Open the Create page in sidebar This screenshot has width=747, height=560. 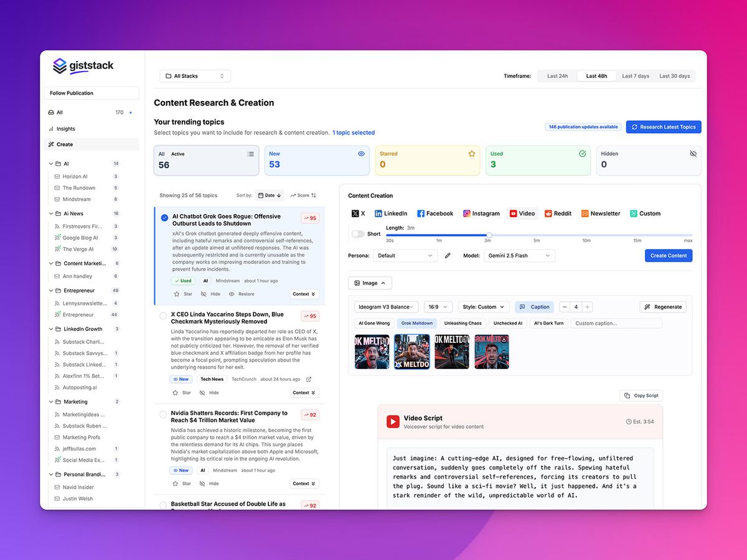(92, 144)
